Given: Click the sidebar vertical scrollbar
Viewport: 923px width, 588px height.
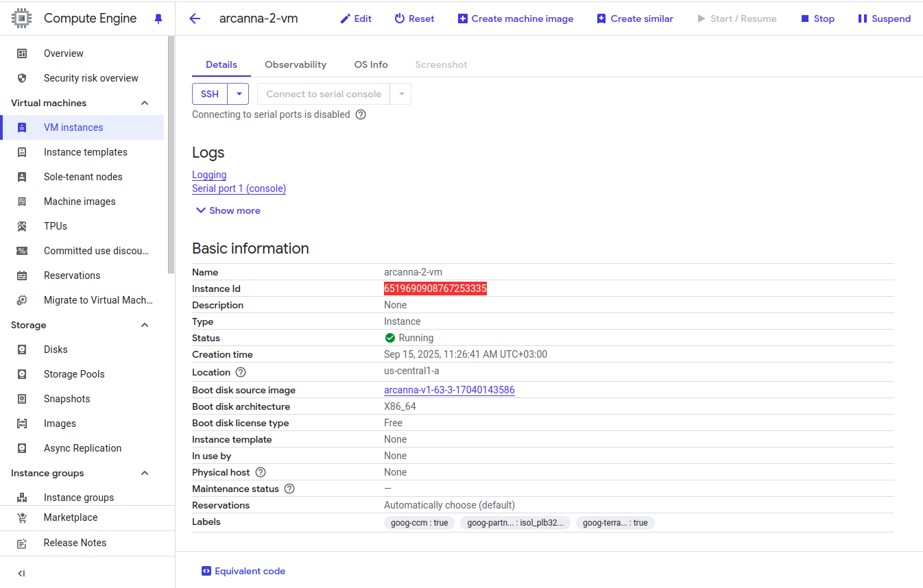Looking at the screenshot, I should 171,156.
